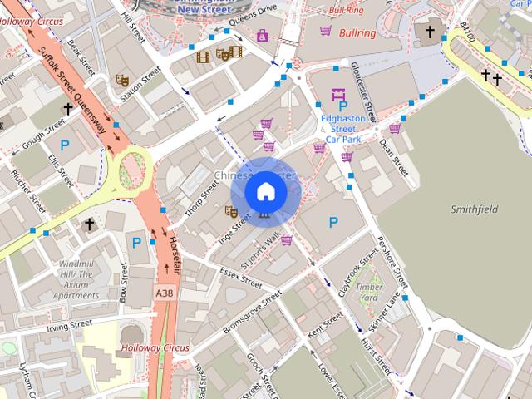Select the Ellis Street label
Screen dimensions: 532x399
coord(61,171)
